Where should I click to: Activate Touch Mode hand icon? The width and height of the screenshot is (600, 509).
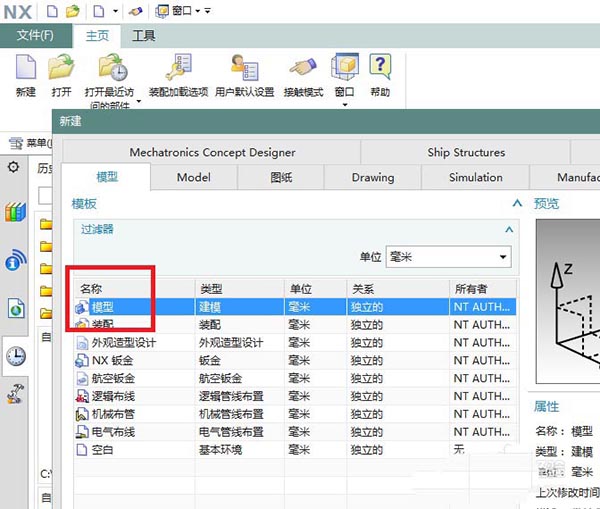tap(303, 67)
